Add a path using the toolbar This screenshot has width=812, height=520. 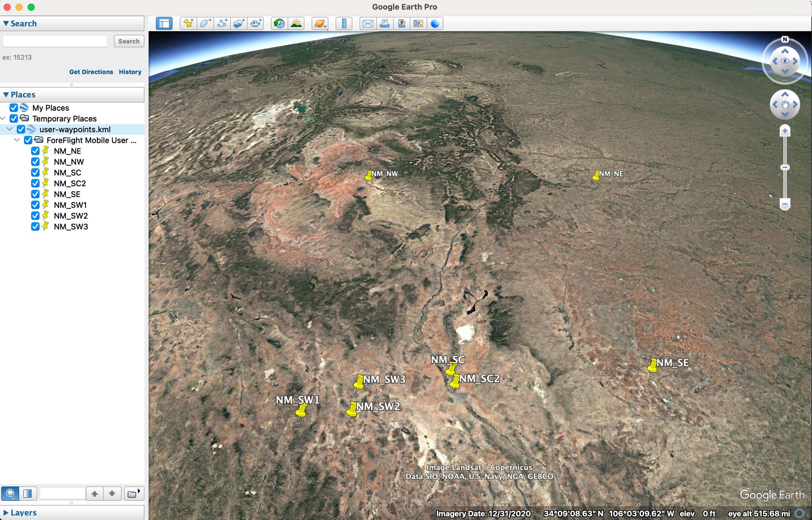pyautogui.click(x=222, y=23)
